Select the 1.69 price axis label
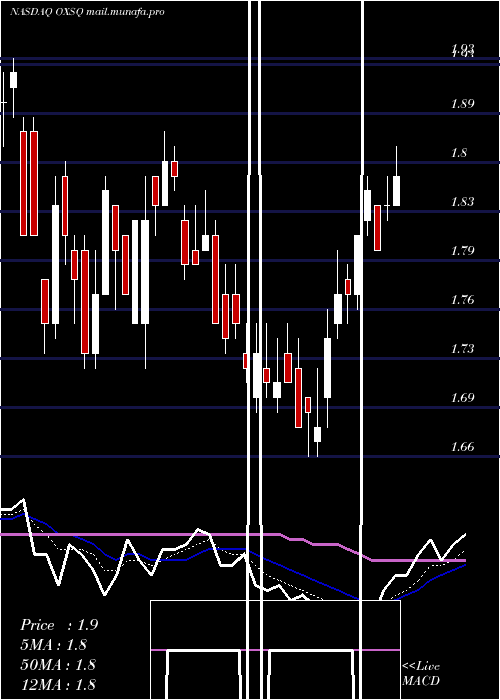 (462, 397)
